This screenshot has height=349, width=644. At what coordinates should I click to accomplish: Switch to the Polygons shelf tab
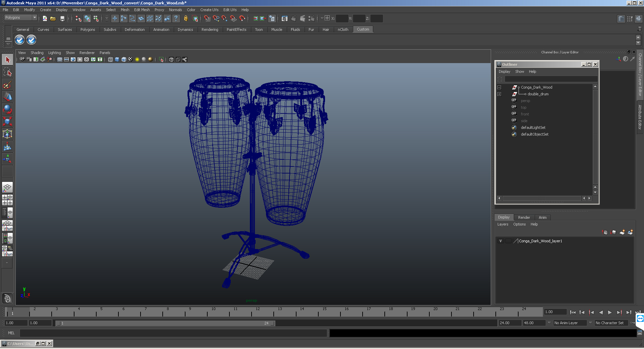click(88, 30)
